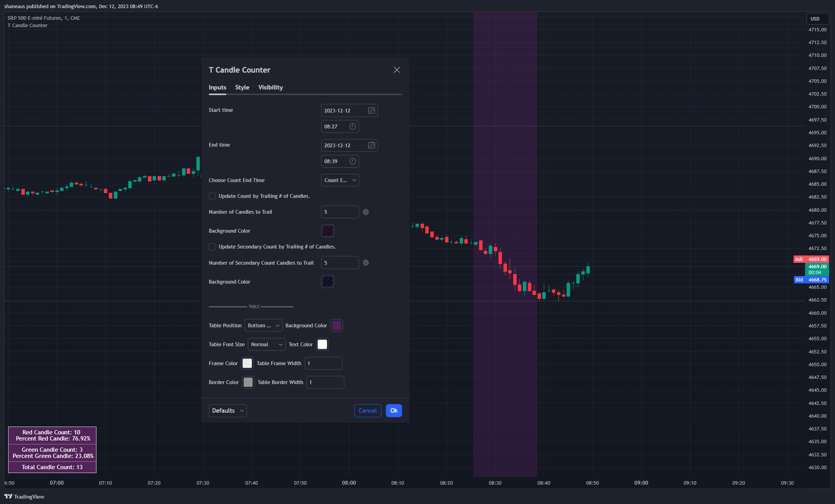Viewport: 835px width, 504px height.
Task: Click the current price 4669.00 countdown label
Action: point(817,269)
